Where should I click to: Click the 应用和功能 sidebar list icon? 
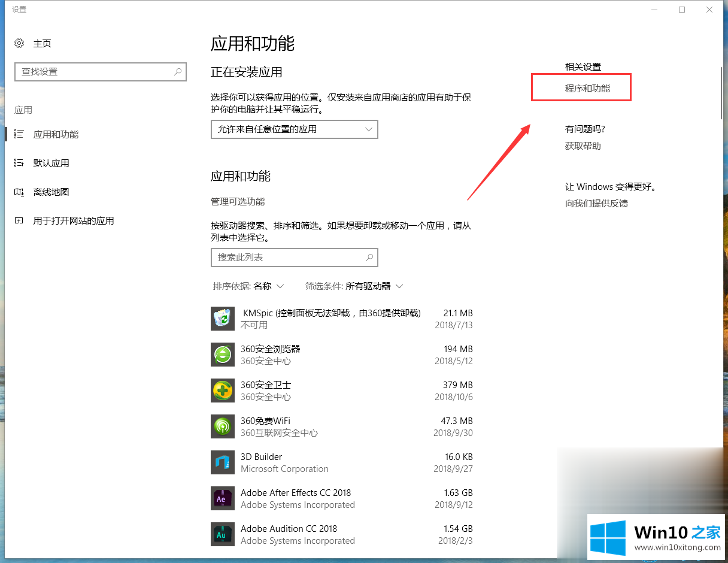pos(19,134)
